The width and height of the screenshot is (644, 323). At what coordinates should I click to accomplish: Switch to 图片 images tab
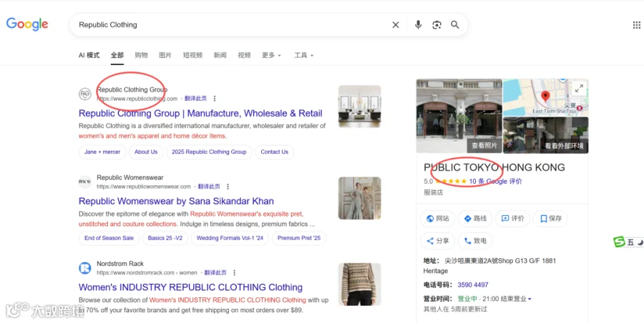pyautogui.click(x=165, y=56)
